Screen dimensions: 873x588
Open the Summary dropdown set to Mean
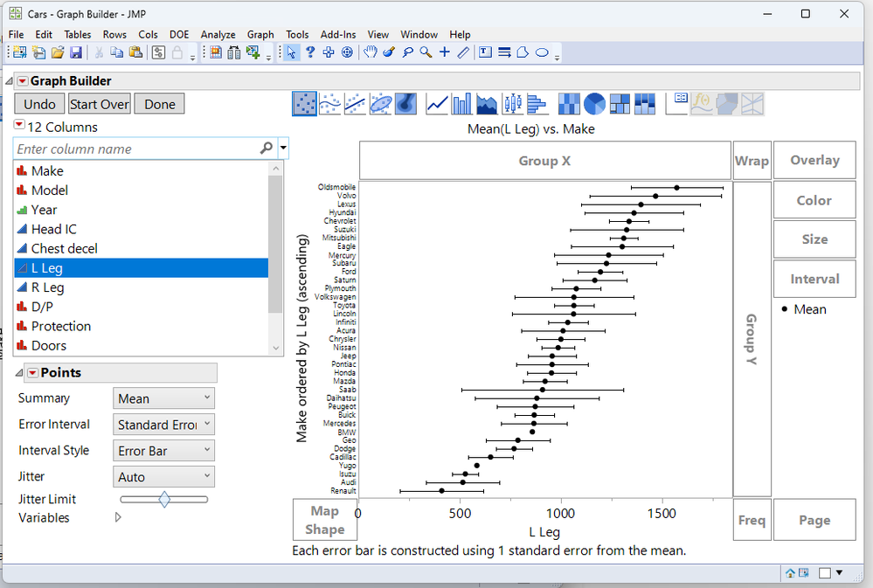click(x=163, y=398)
